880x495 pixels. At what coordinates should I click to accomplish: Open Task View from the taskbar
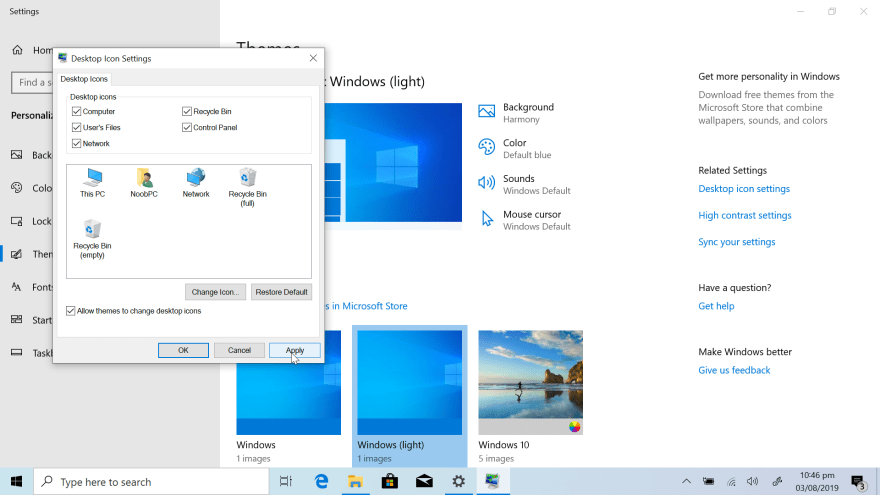[x=286, y=482]
